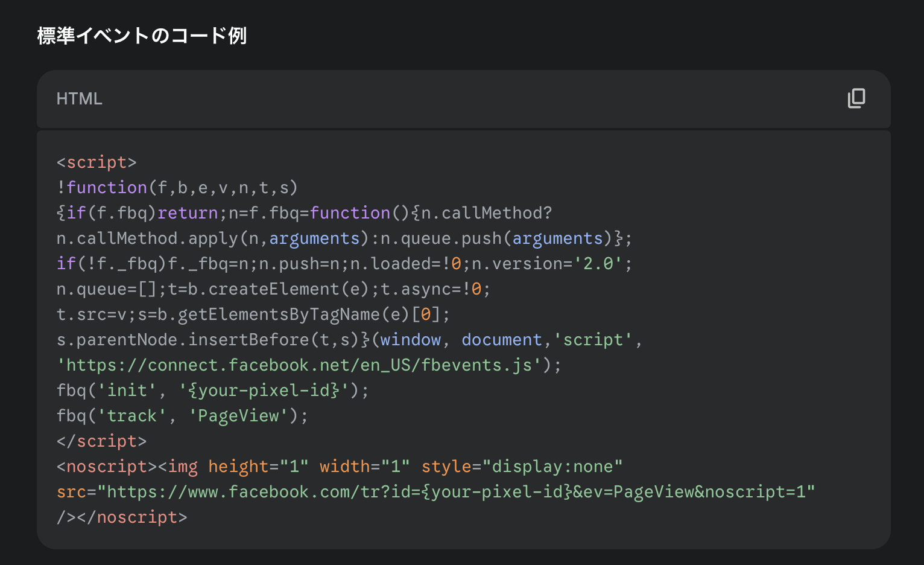This screenshot has height=565, width=924.
Task: Click the 'init' string in the fbq call
Action: tap(127, 391)
